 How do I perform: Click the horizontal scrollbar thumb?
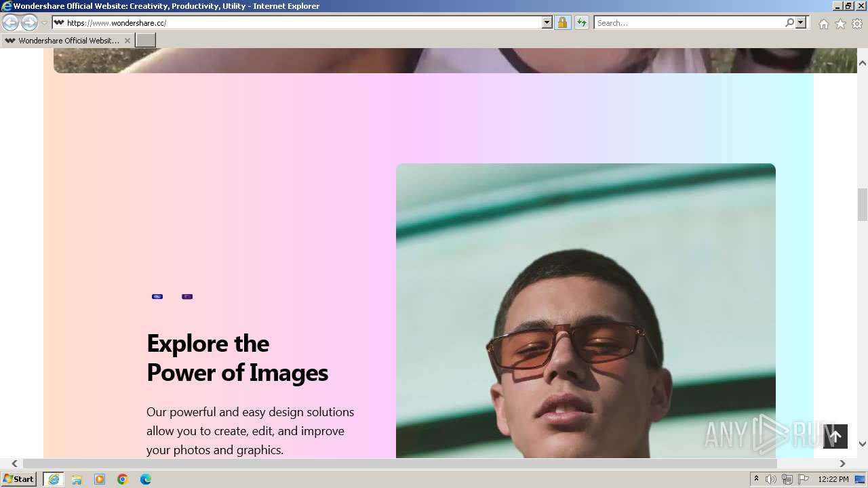pos(400,464)
